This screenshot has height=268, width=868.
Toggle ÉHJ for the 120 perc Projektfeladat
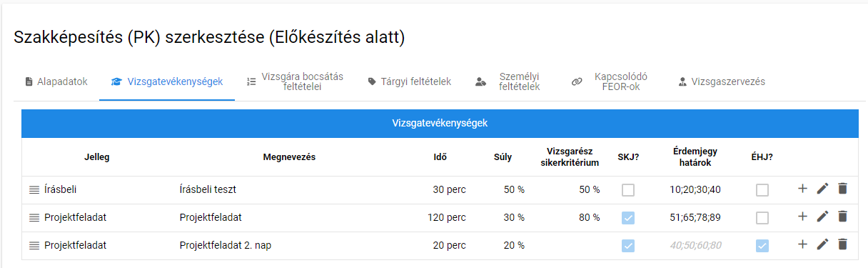point(762,218)
